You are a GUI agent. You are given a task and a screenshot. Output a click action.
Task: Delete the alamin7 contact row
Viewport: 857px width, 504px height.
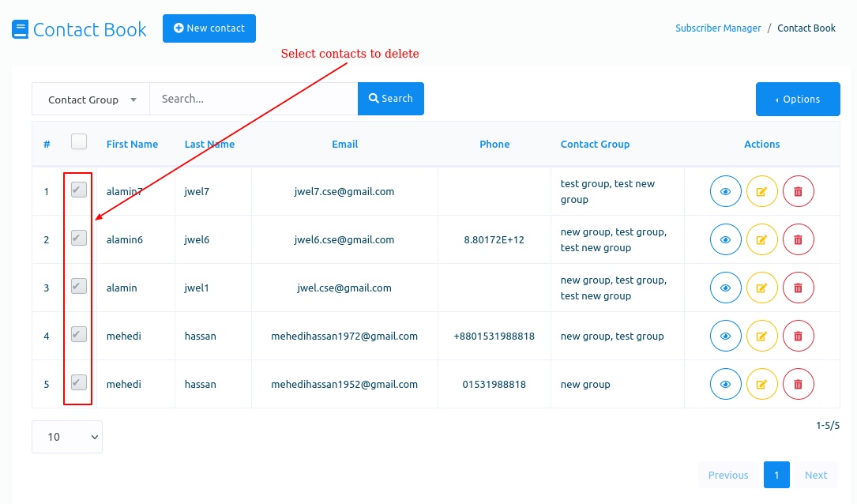[x=798, y=191]
